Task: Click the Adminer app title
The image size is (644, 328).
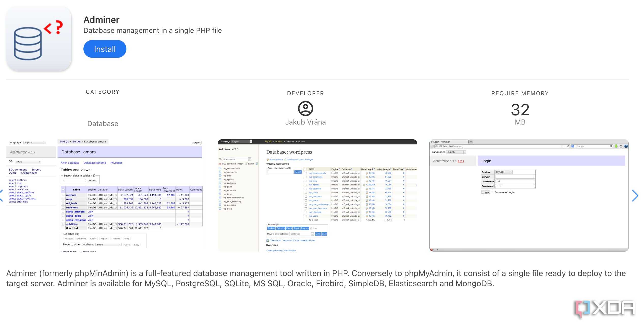Action: point(101,20)
